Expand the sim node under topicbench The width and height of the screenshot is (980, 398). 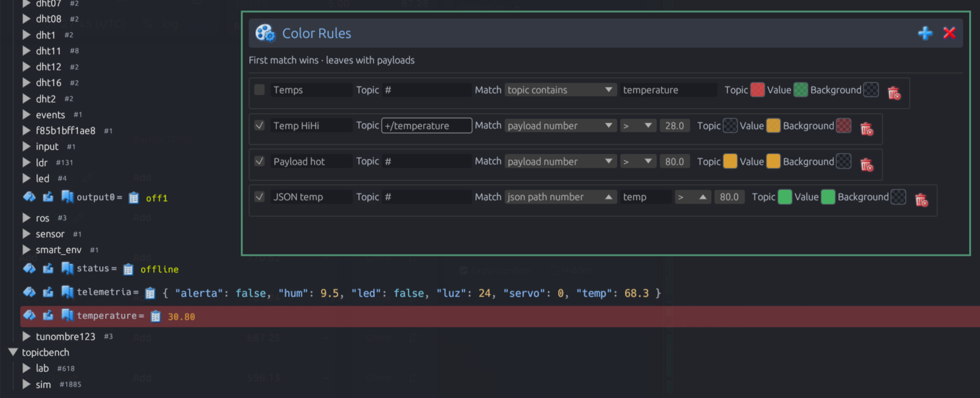(x=26, y=384)
